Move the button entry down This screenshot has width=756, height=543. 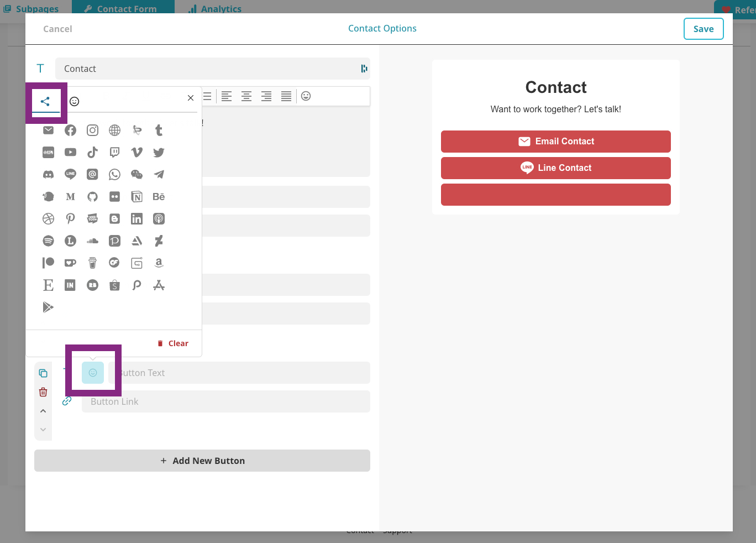click(x=43, y=430)
